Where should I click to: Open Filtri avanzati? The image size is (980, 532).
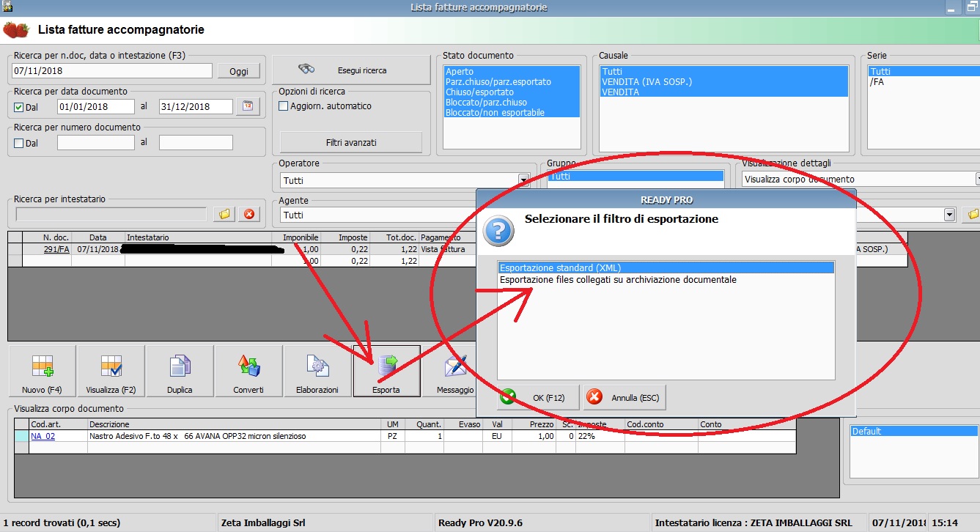351,143
